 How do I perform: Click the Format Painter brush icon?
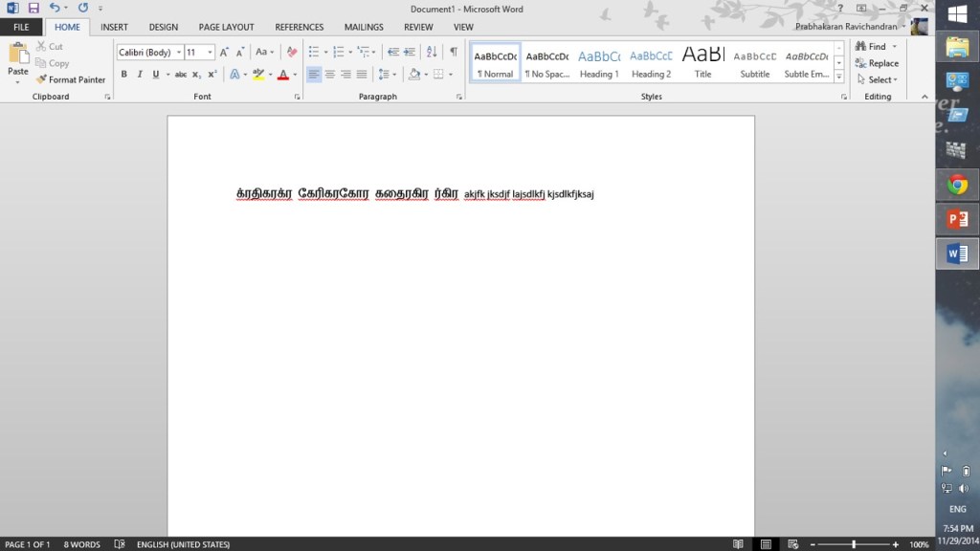click(x=41, y=80)
